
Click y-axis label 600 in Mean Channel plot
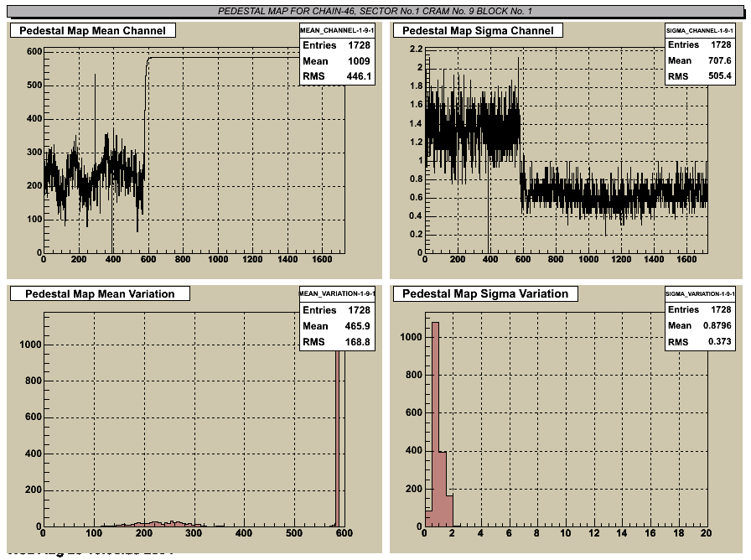point(34,51)
